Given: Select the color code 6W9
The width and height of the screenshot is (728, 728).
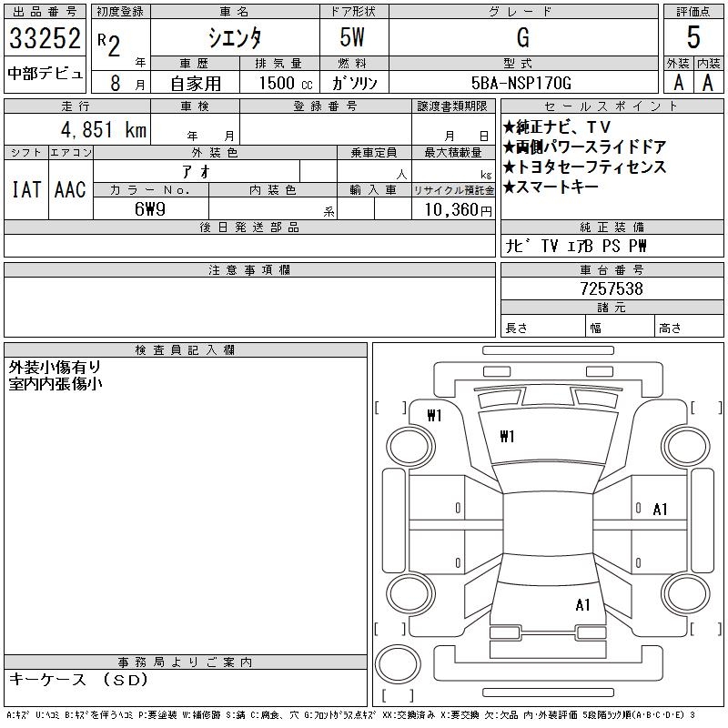Looking at the screenshot, I should (x=149, y=209).
